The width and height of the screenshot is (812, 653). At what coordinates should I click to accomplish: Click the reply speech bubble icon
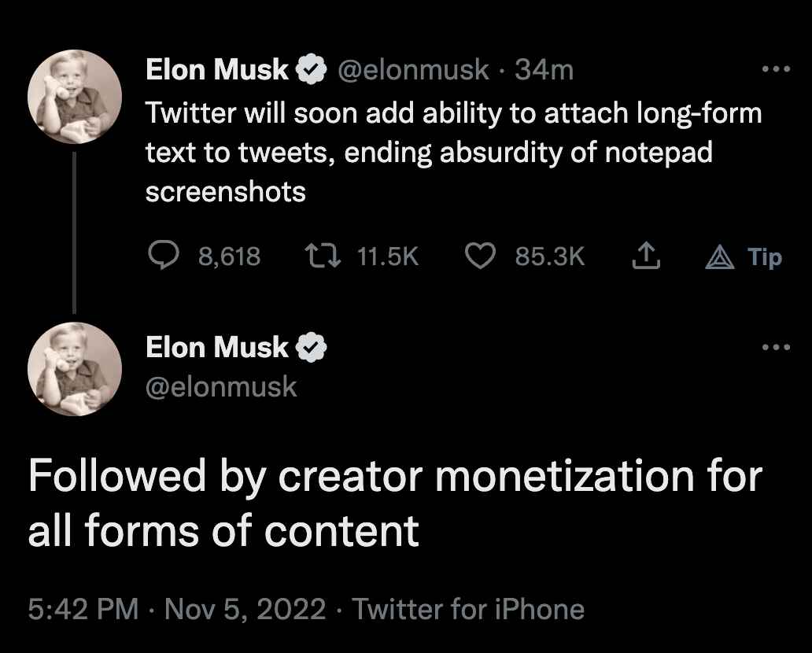coord(163,256)
